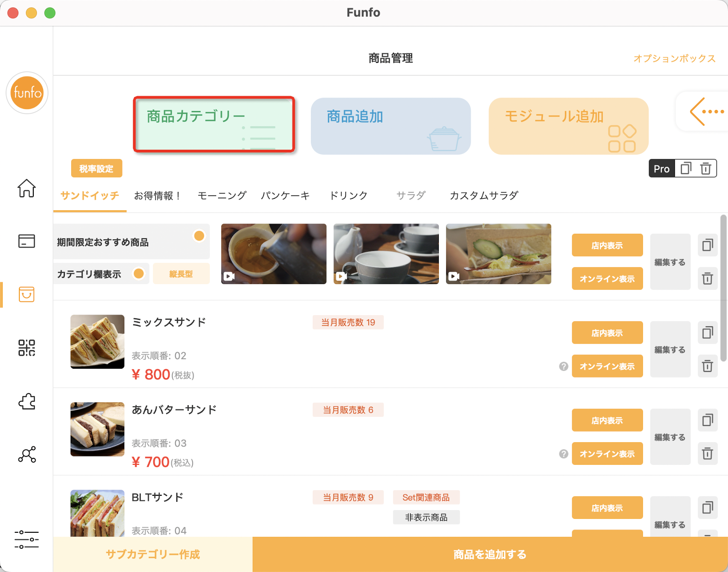Switch to the カスタムサラダ tab
This screenshot has height=572, width=728.
[484, 195]
